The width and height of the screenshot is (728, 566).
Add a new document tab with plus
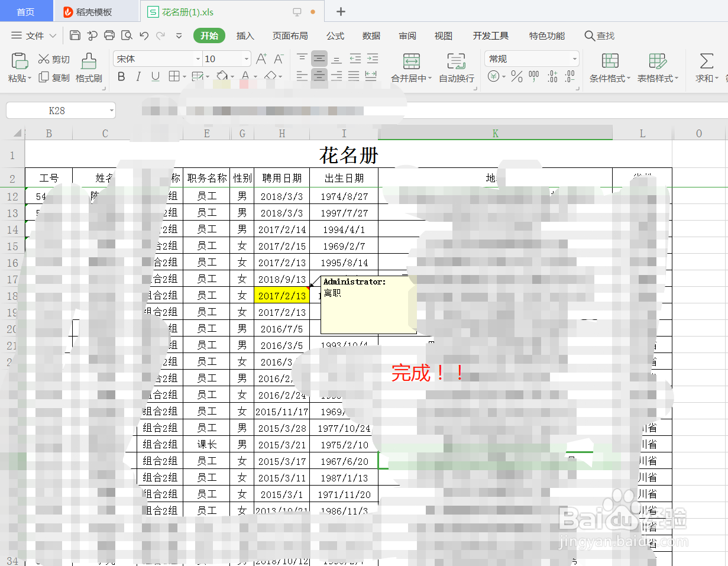coord(341,12)
